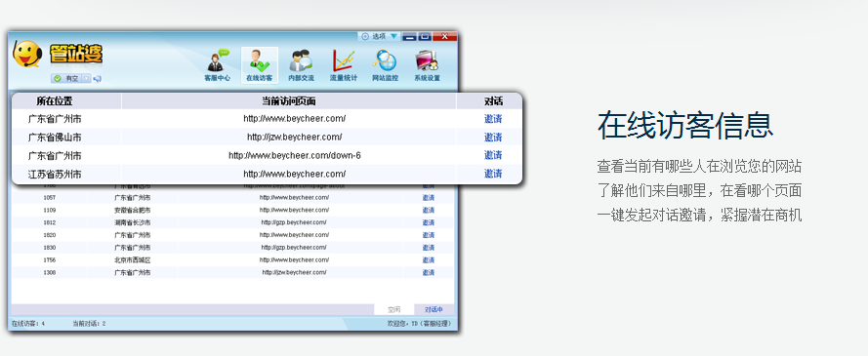Click the gear icon beside 选项
Screen dimensions: 868x356
(365, 36)
